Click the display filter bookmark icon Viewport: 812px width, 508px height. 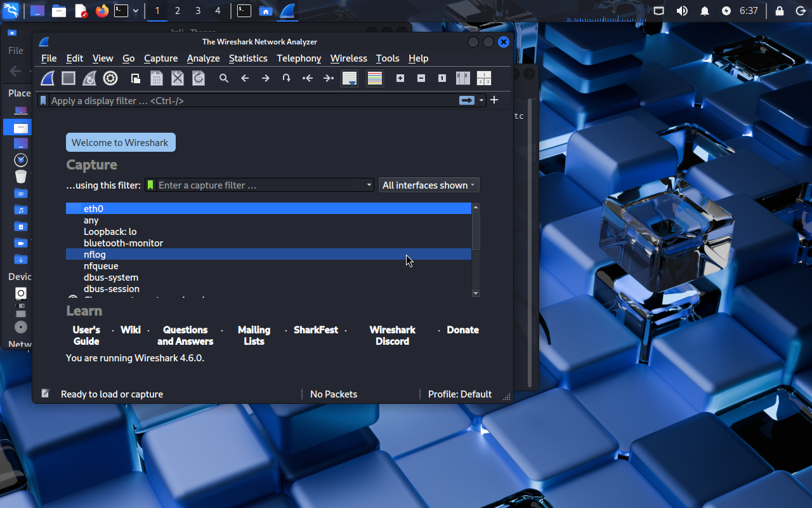43,100
